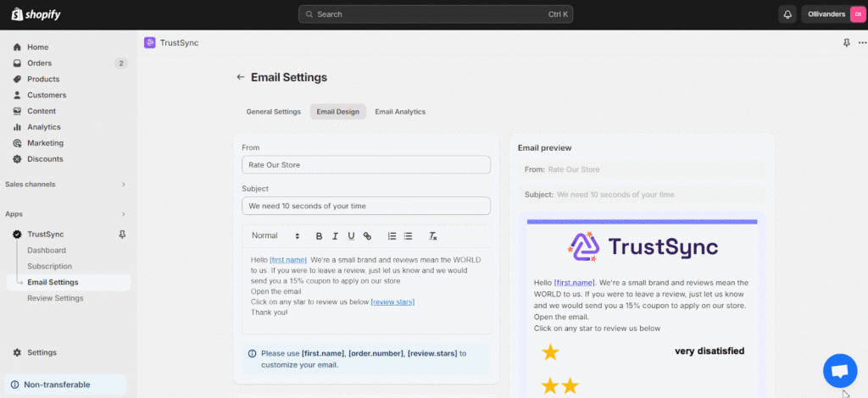Toggle bold formatting

coord(319,236)
